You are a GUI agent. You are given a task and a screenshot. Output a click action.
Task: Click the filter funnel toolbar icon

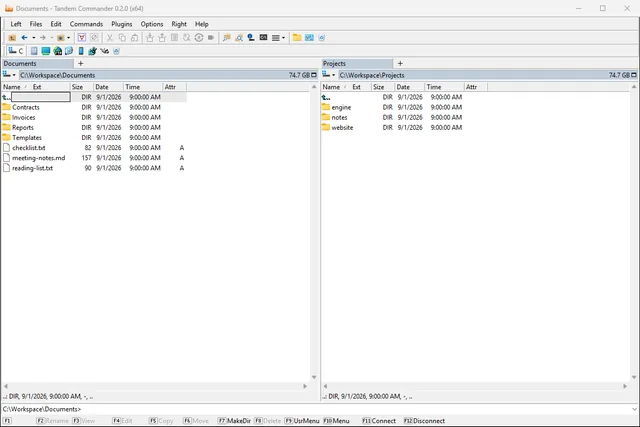82,38
